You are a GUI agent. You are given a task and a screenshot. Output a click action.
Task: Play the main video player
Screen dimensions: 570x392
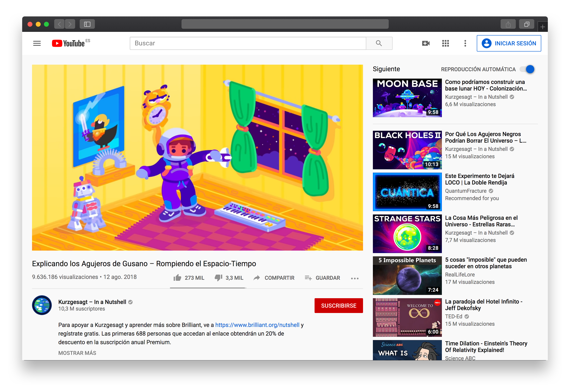click(197, 157)
